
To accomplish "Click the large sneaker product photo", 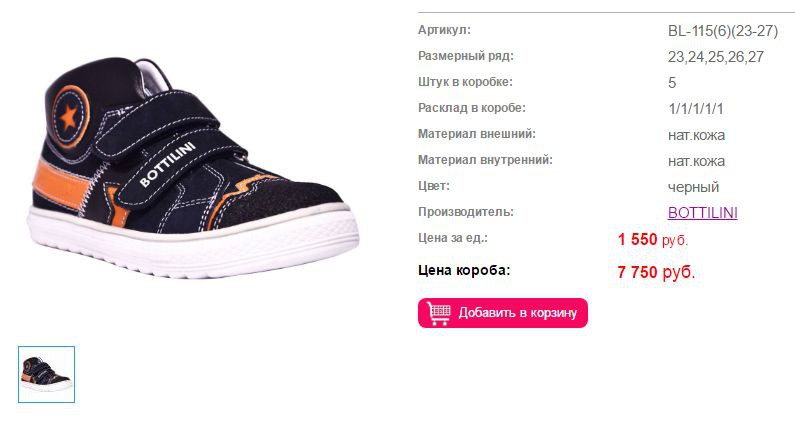I will click(x=193, y=167).
